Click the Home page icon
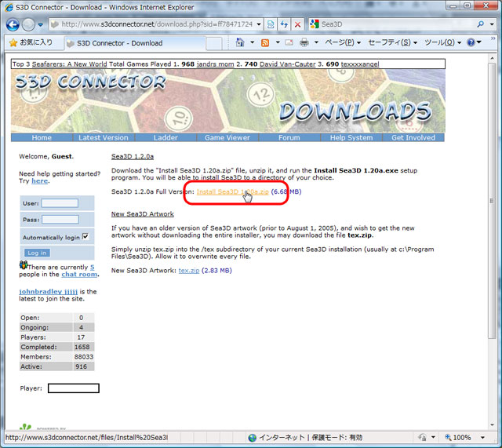This screenshot has height=448, width=502. (x=240, y=42)
